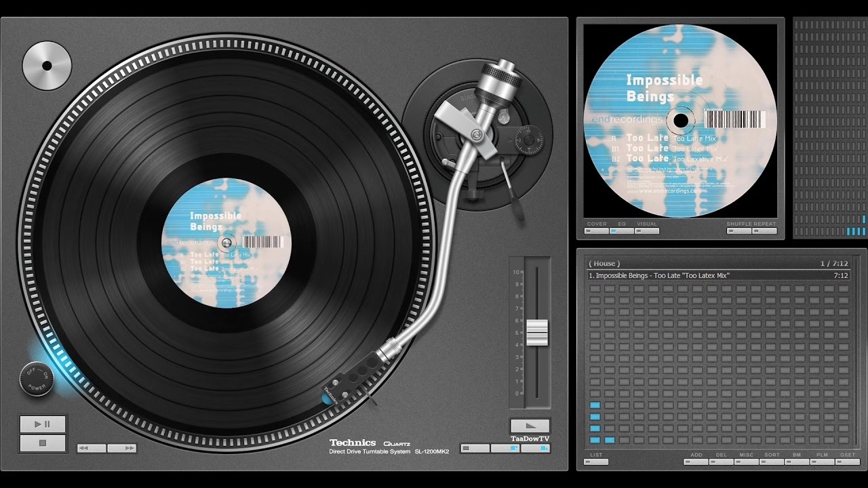Click the triangle button above TaaDowTV
The image size is (868, 488).
click(530, 426)
